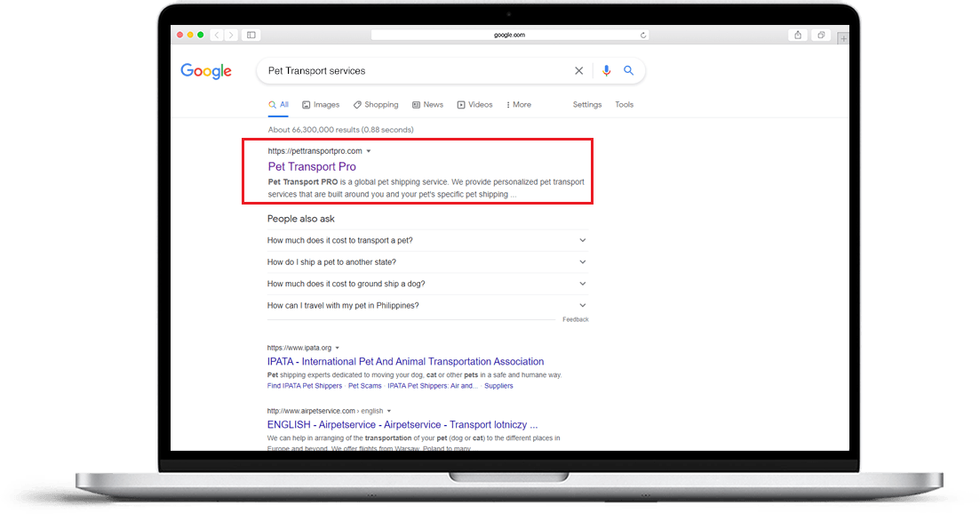
Task: Toggle the Safari sidebar button
Action: (251, 35)
